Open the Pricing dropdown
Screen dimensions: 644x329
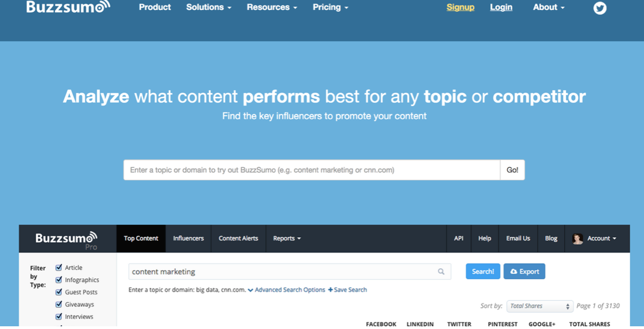[331, 8]
